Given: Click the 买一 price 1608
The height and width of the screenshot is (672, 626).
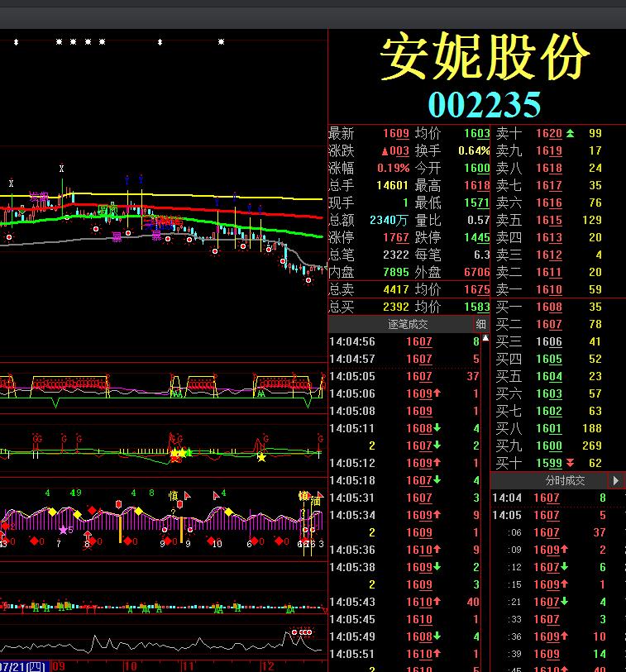Looking at the screenshot, I should click(x=549, y=307).
